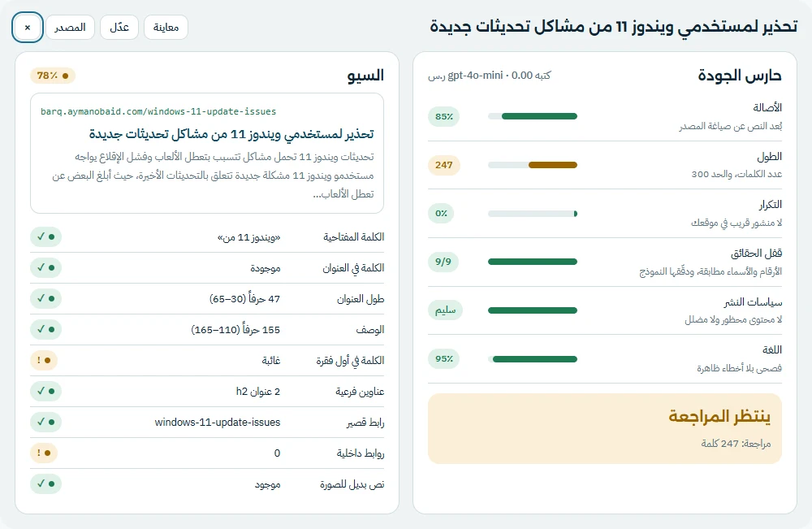This screenshot has width=812, height=529.
Task: Click the barq.aymanobaid.com preview URL
Action: [158, 111]
